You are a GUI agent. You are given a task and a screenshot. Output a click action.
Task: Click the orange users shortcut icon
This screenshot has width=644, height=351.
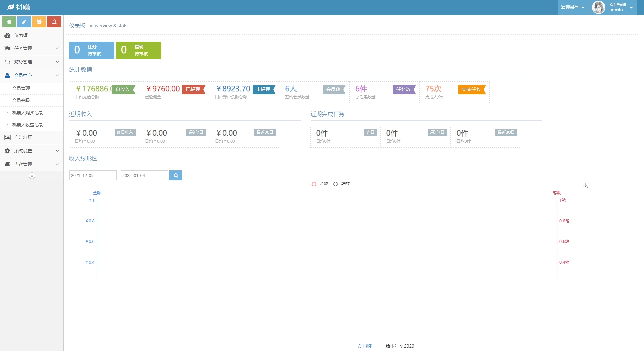tap(39, 22)
